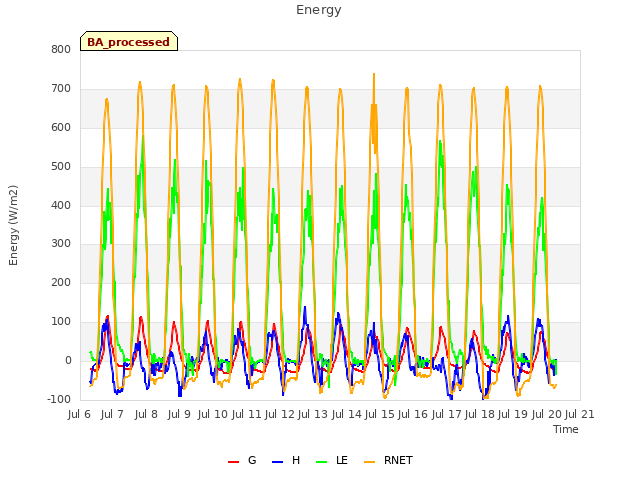Click the -100 y-axis tick label
Image resolution: width=640 pixels, height=480 pixels.
(60, 400)
